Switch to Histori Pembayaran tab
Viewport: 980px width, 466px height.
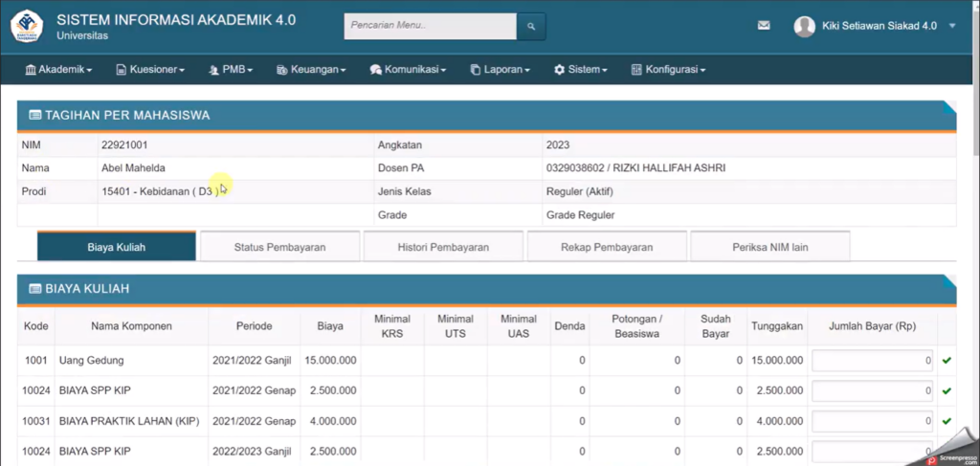pos(443,247)
